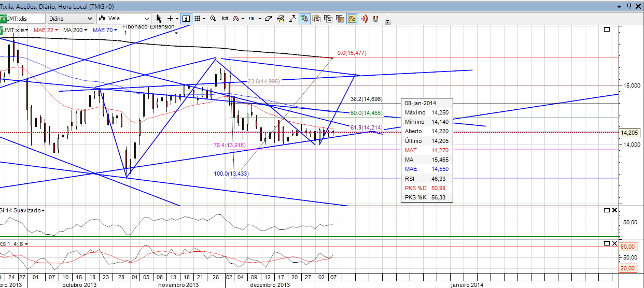Click the dezembro 2013 time axis label
Viewport: 644px width, 288px height.
pyautogui.click(x=270, y=285)
